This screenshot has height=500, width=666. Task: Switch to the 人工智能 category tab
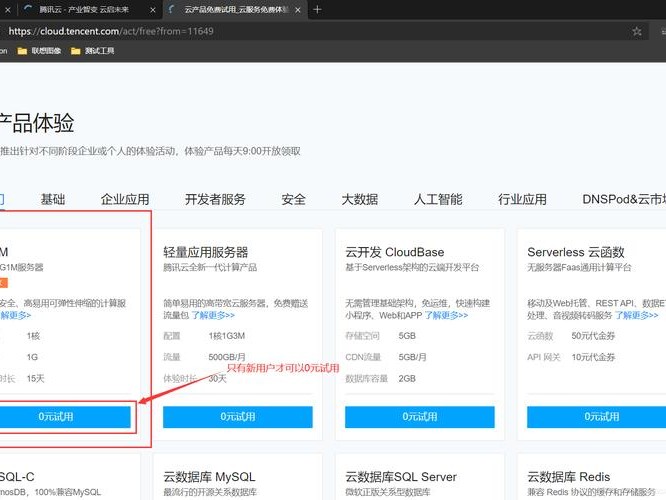[438, 199]
